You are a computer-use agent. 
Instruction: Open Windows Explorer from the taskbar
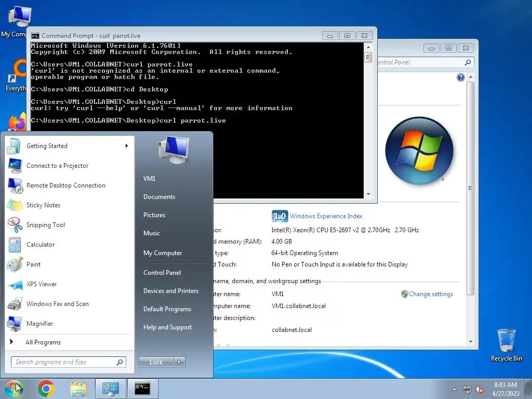click(78, 389)
